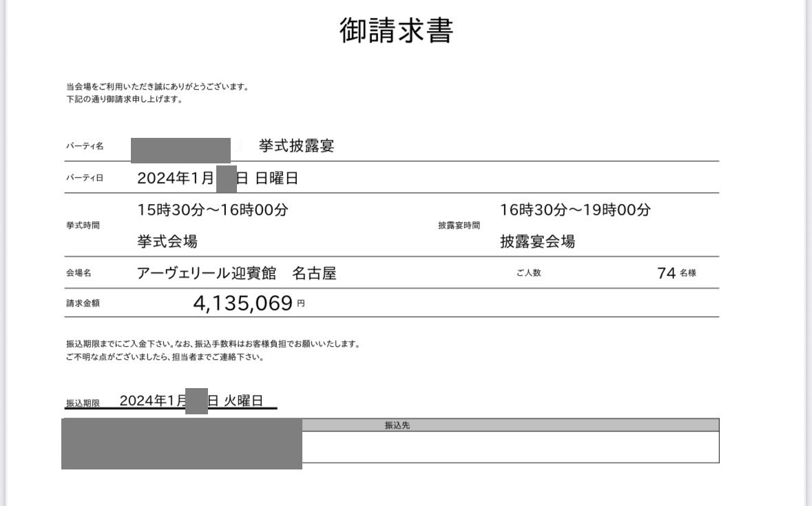
Task: Click the パーティ日 field label
Action: [x=85, y=178]
